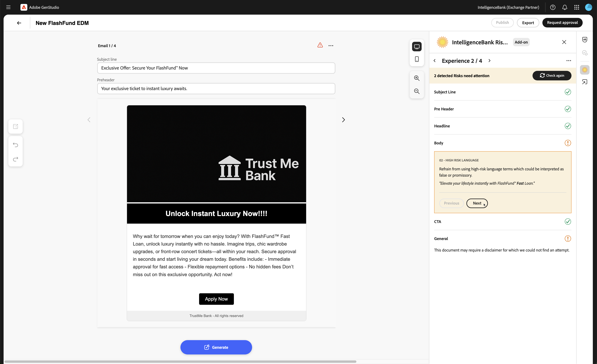Viewport: 597px width, 364px height.
Task: Click the undo arrow icon
Action: 16,145
